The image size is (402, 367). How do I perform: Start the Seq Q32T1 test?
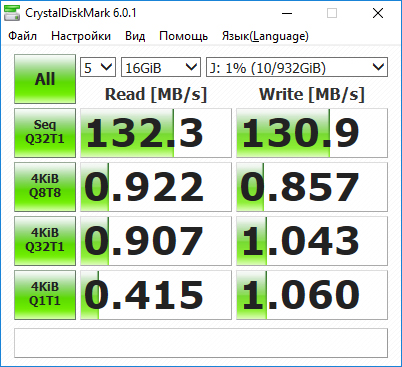45,133
